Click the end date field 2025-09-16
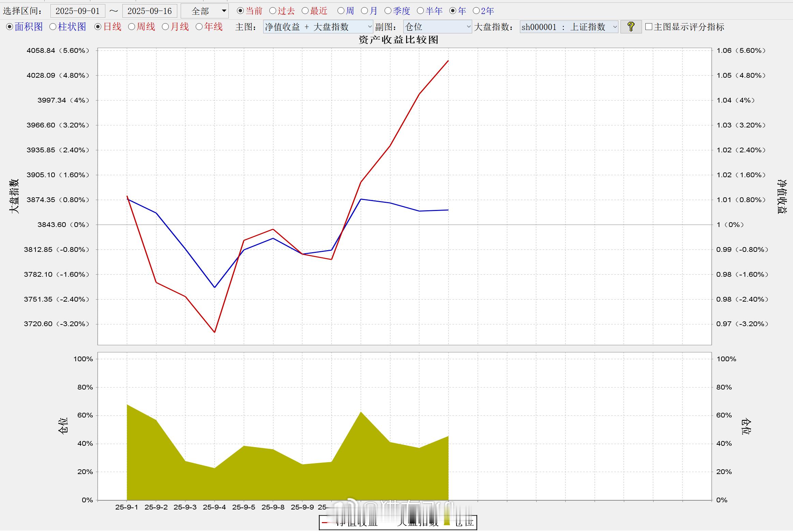 (150, 11)
